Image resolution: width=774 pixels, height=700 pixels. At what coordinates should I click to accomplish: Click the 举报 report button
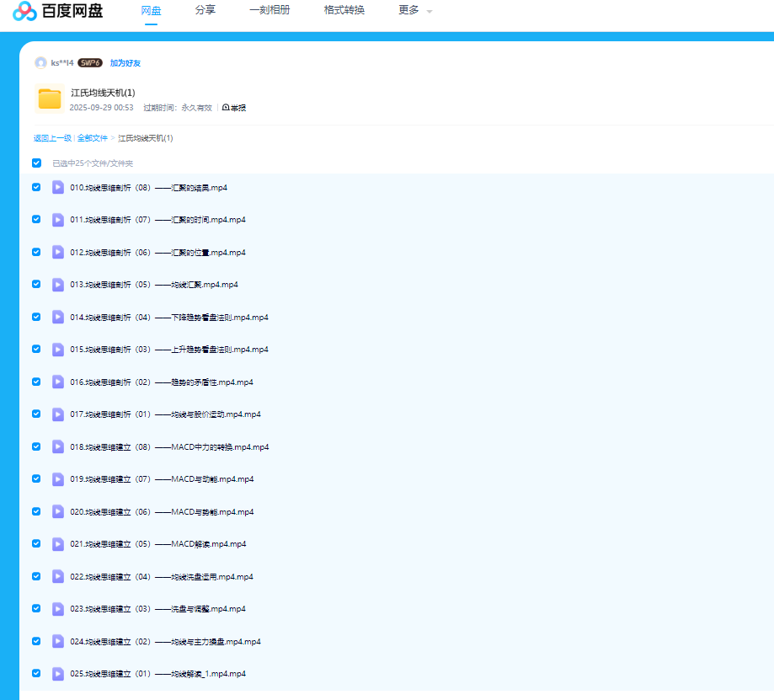click(234, 108)
